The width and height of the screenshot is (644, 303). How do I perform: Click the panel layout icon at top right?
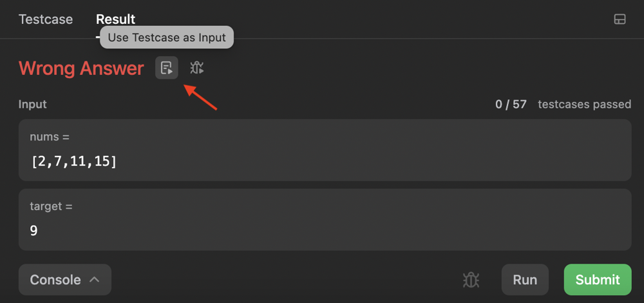click(620, 19)
